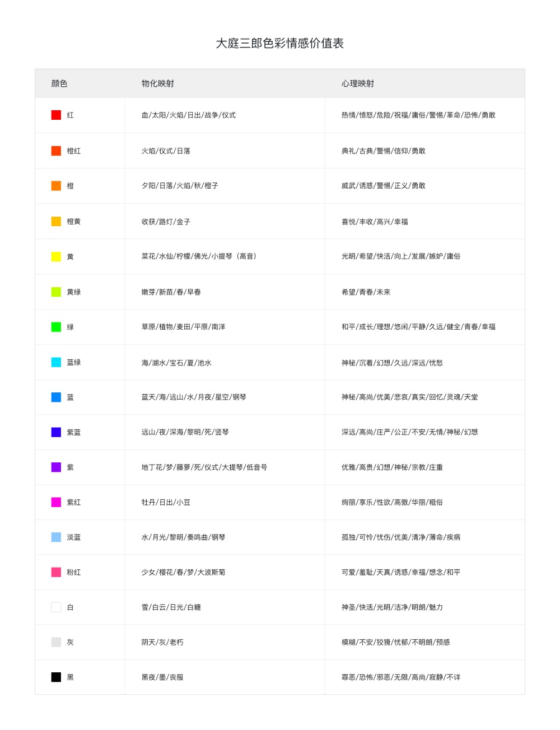Select the cell starting 蓝天/海/远山

(225, 397)
